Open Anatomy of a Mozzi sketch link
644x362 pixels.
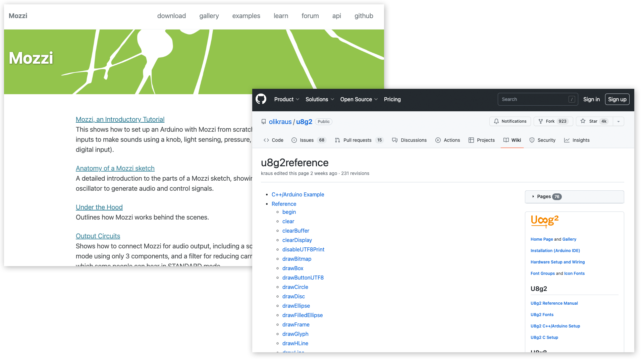coord(115,168)
